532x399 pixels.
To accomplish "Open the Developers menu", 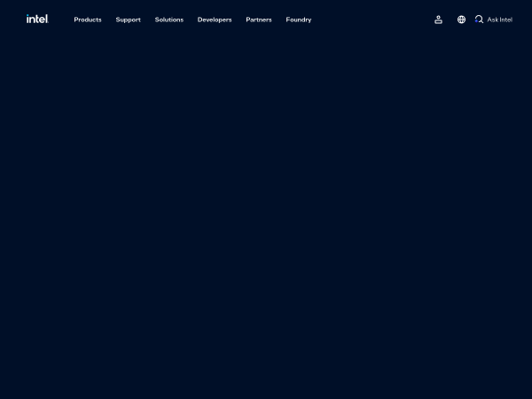I will 215,20.
